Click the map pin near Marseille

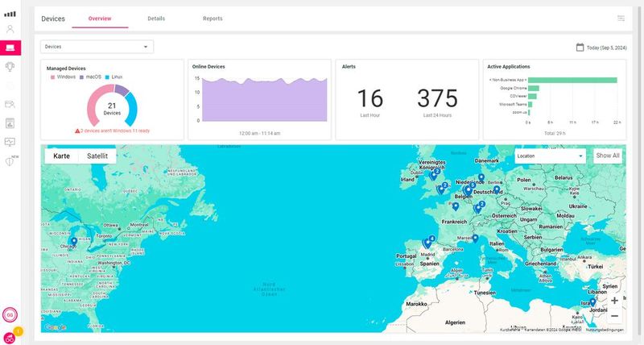click(475, 238)
